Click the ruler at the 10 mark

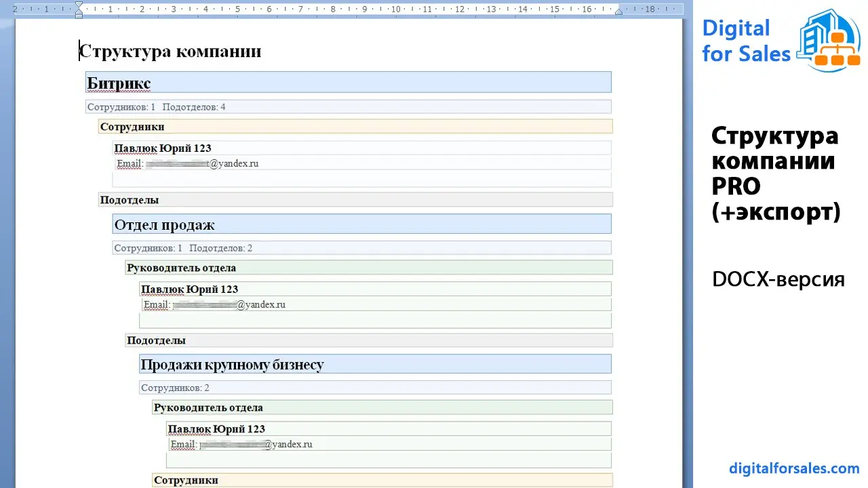(x=396, y=9)
